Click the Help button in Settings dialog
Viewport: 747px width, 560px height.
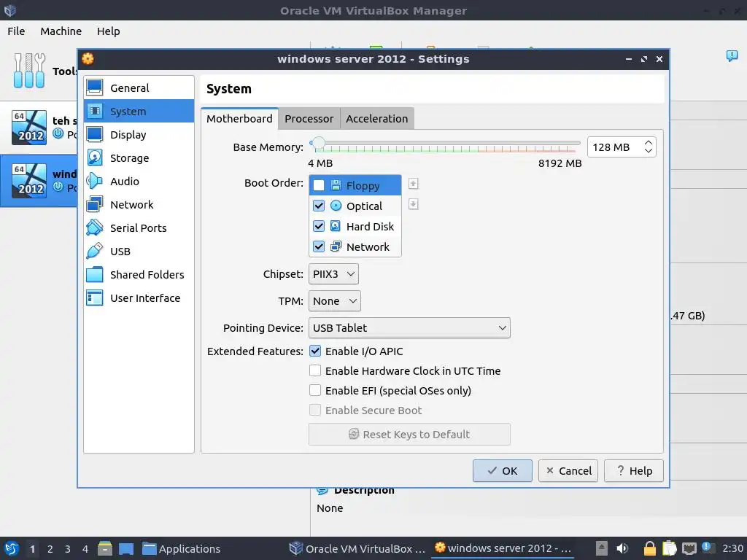tap(634, 470)
